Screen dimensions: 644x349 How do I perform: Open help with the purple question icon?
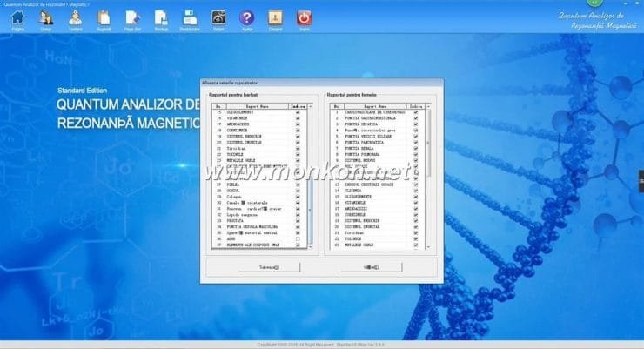tap(247, 18)
